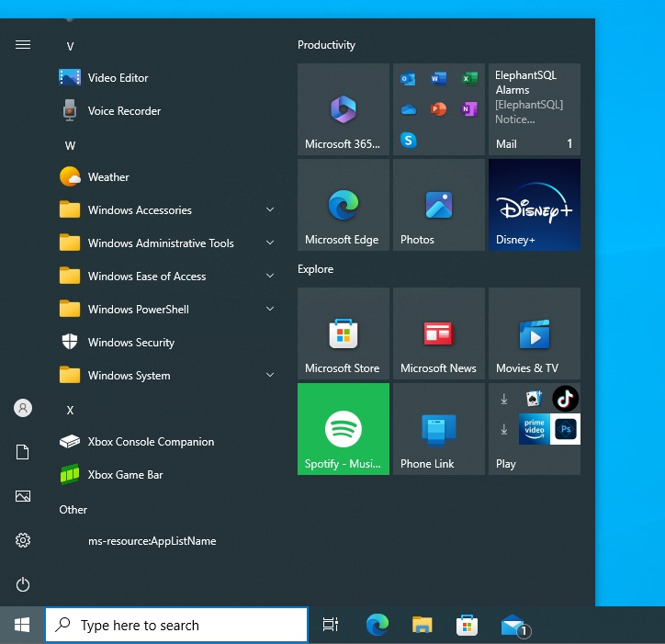
Task: Click the Excel icon in Office tile group
Action: (469, 79)
